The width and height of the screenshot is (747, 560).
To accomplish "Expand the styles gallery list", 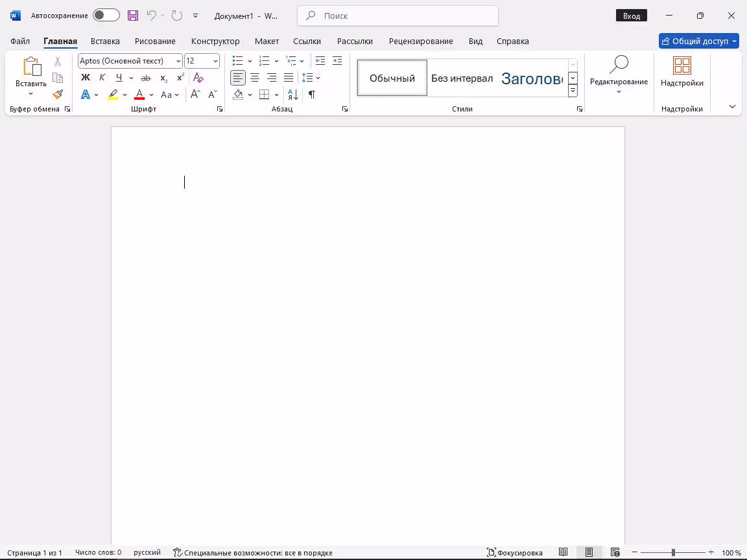I will (x=573, y=91).
